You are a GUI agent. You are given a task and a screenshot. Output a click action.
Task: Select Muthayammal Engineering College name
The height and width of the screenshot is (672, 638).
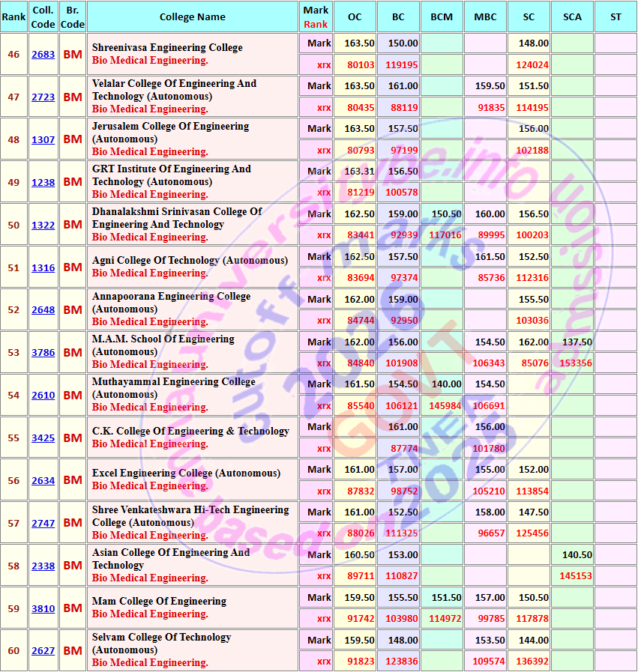(x=174, y=388)
